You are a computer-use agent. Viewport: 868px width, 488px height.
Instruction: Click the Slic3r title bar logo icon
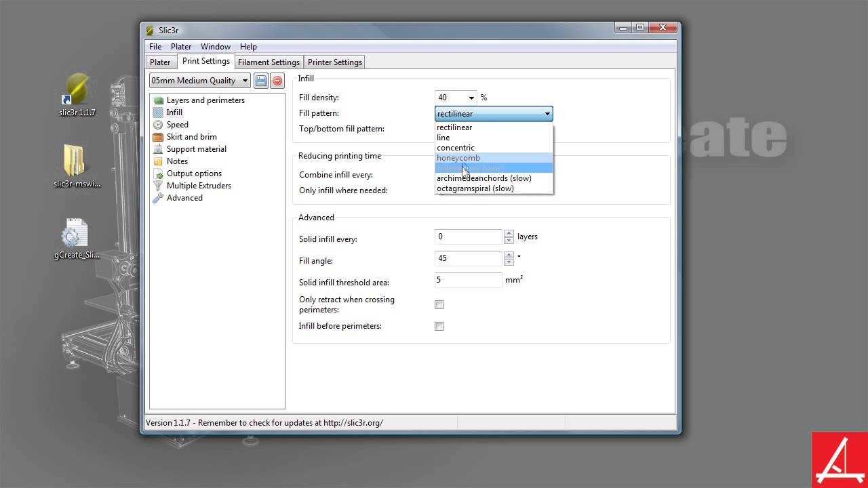(150, 30)
